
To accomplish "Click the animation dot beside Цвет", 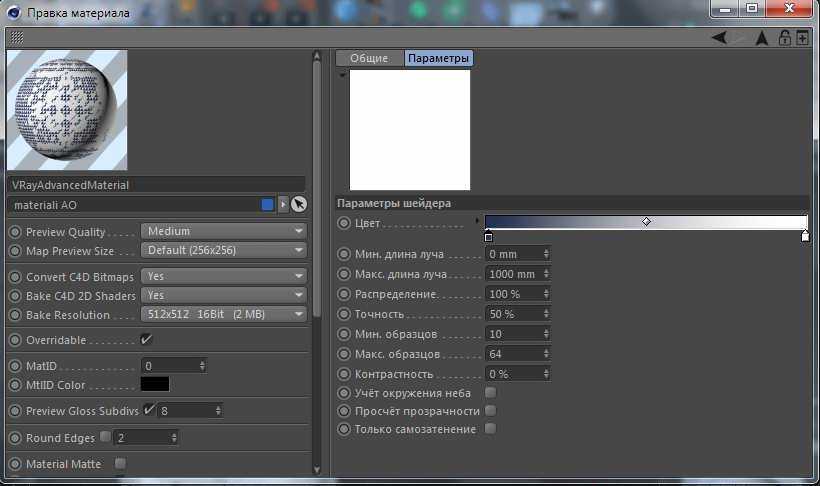I will click(x=345, y=223).
